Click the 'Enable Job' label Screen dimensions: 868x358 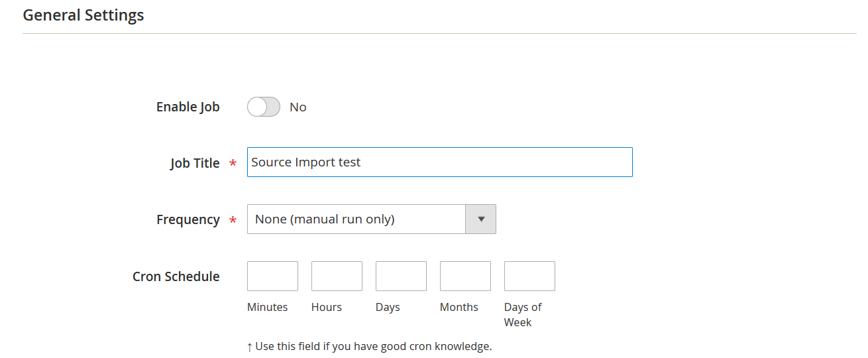[x=188, y=107]
